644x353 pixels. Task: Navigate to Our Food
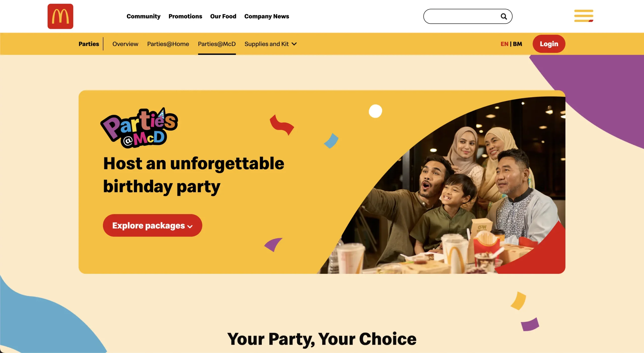(x=223, y=16)
